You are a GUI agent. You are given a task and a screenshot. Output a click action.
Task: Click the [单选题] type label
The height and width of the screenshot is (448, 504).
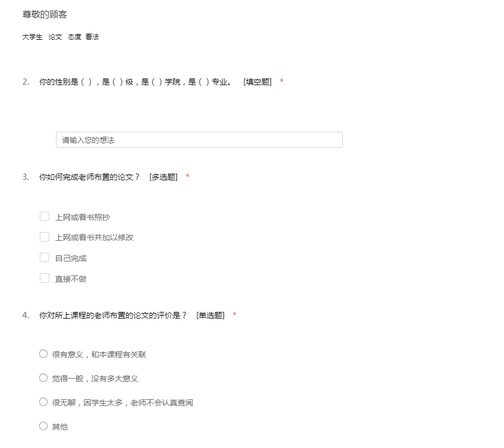[x=211, y=315]
